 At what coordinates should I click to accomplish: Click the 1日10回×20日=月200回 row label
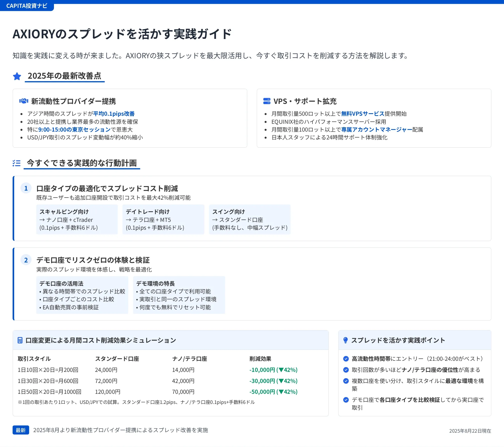(48, 370)
